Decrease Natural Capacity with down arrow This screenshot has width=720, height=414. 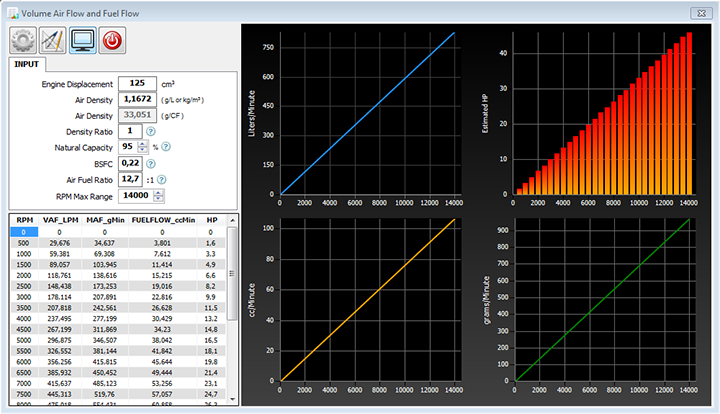pos(143,151)
